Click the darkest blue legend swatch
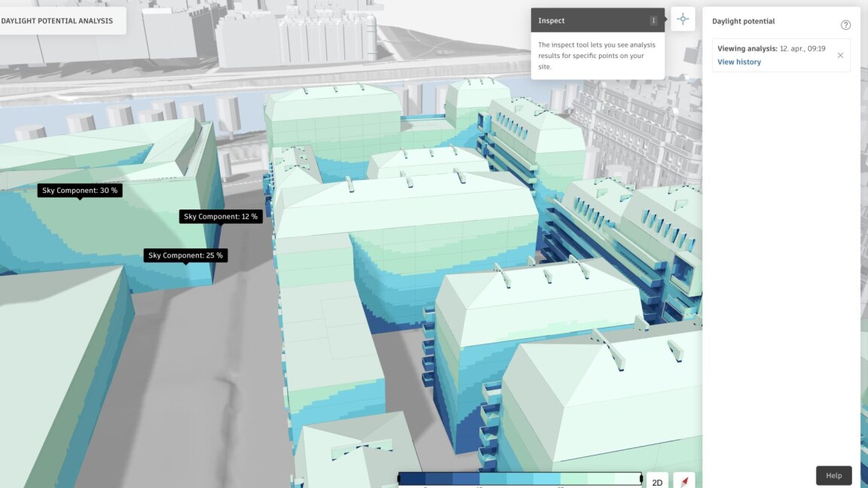868x488 pixels. pyautogui.click(x=412, y=478)
